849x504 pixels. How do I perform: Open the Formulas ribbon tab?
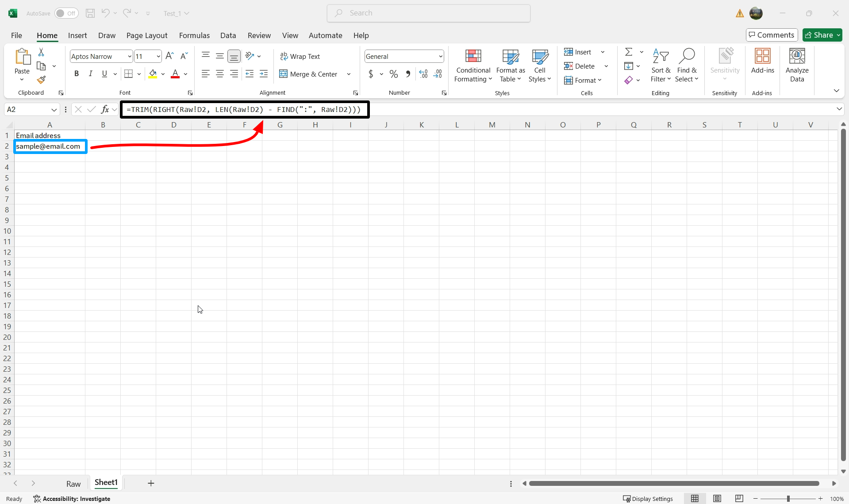[x=194, y=35]
